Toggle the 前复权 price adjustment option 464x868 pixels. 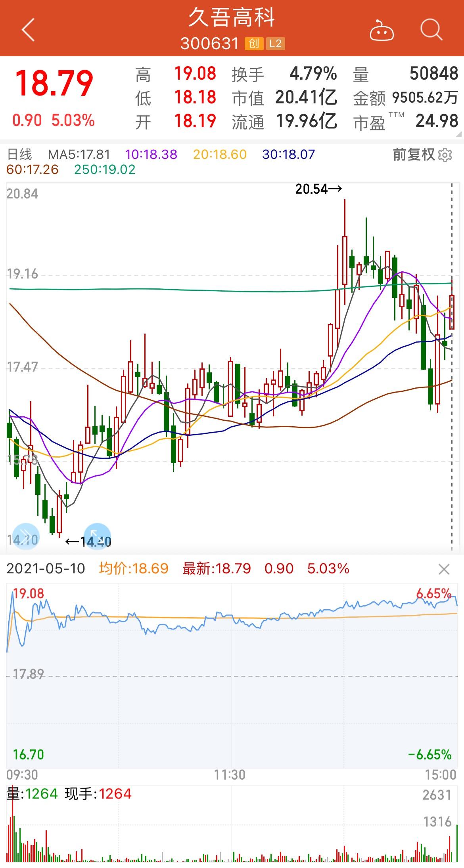pos(414,155)
